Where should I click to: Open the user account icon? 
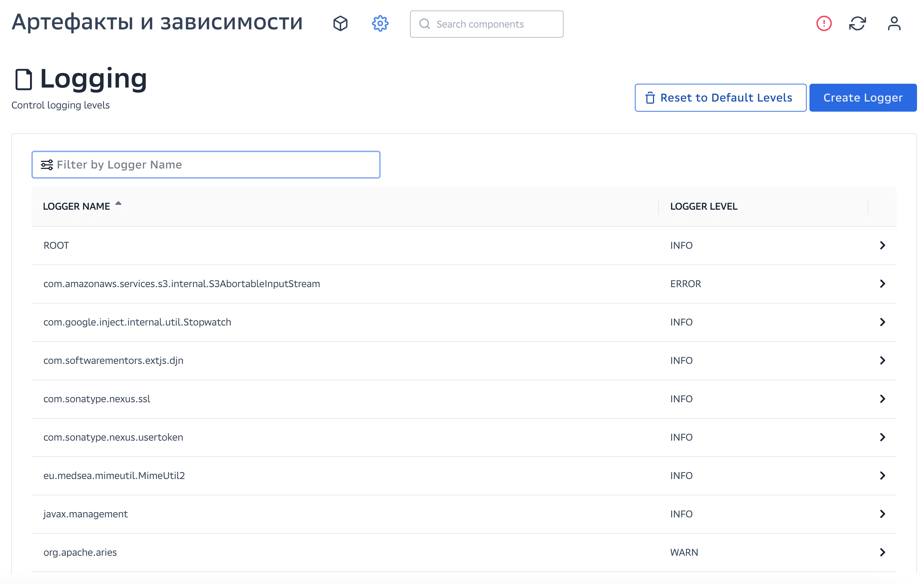click(x=894, y=24)
